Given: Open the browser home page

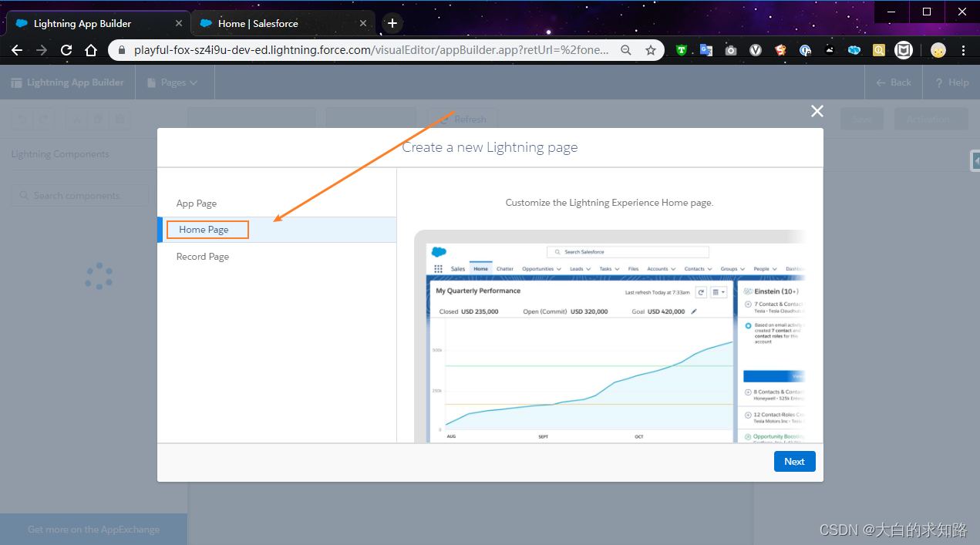Looking at the screenshot, I should (91, 50).
